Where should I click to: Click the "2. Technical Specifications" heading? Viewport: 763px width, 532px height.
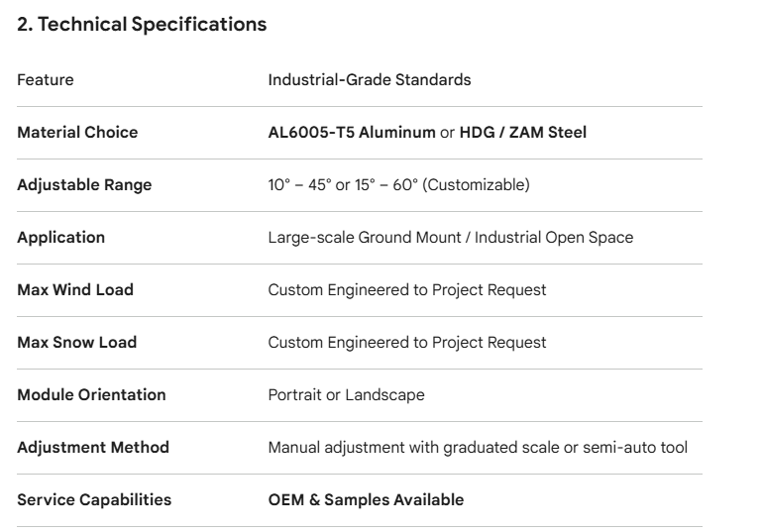142,26
